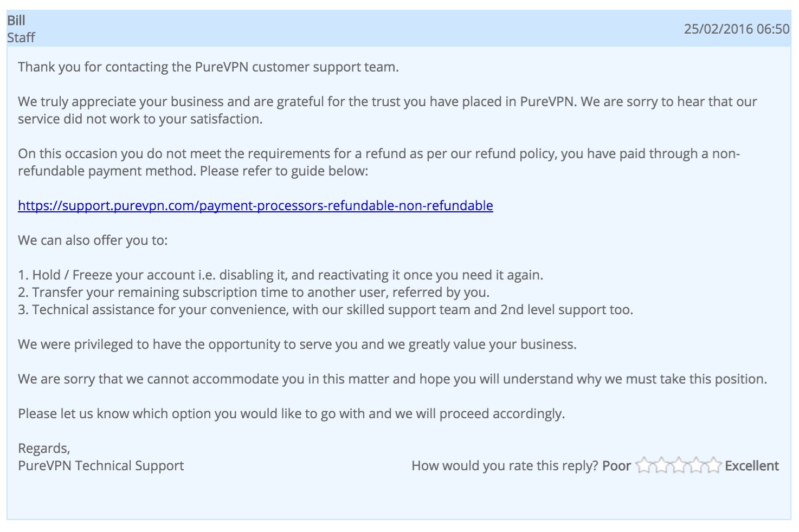The width and height of the screenshot is (799, 532).
Task: Rate the reply with two stars
Action: point(661,465)
